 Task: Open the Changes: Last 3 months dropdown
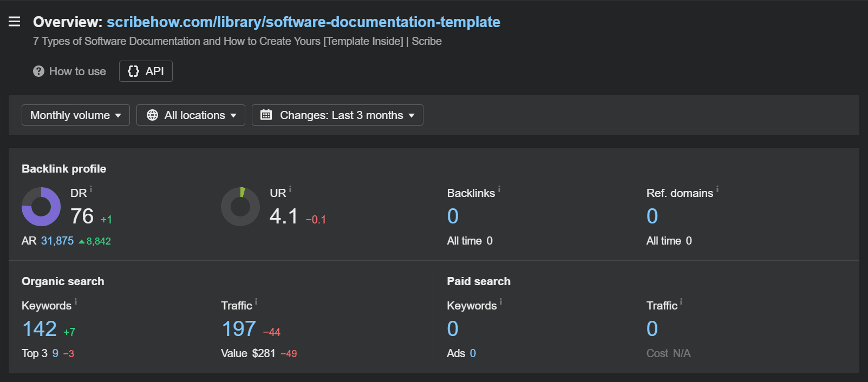[337, 115]
